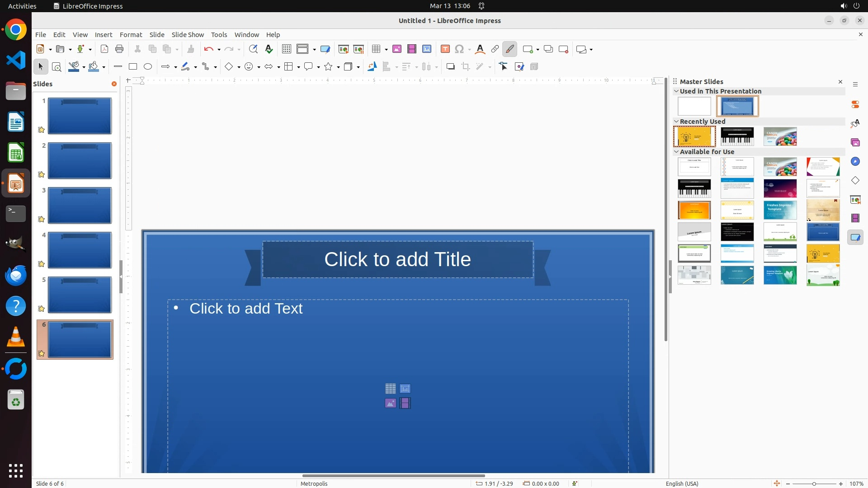
Task: Toggle the display grid icon
Action: [x=286, y=49]
